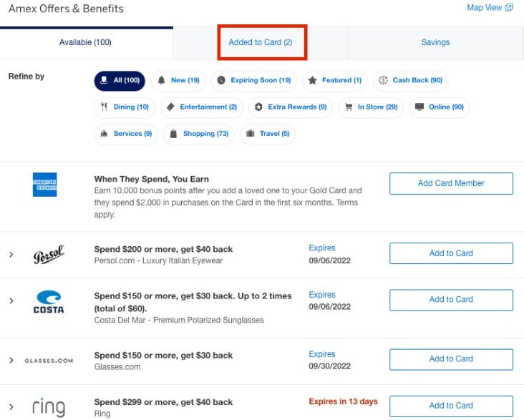Viewport: 524px width, 420px height.
Task: Filter by Cash Back (90)
Action: click(x=410, y=81)
